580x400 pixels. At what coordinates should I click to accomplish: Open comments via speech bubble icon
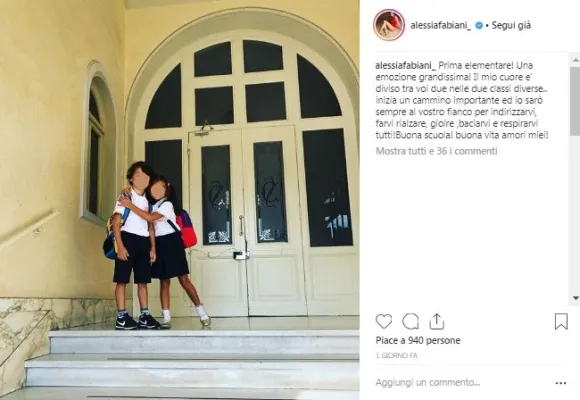pyautogui.click(x=411, y=321)
